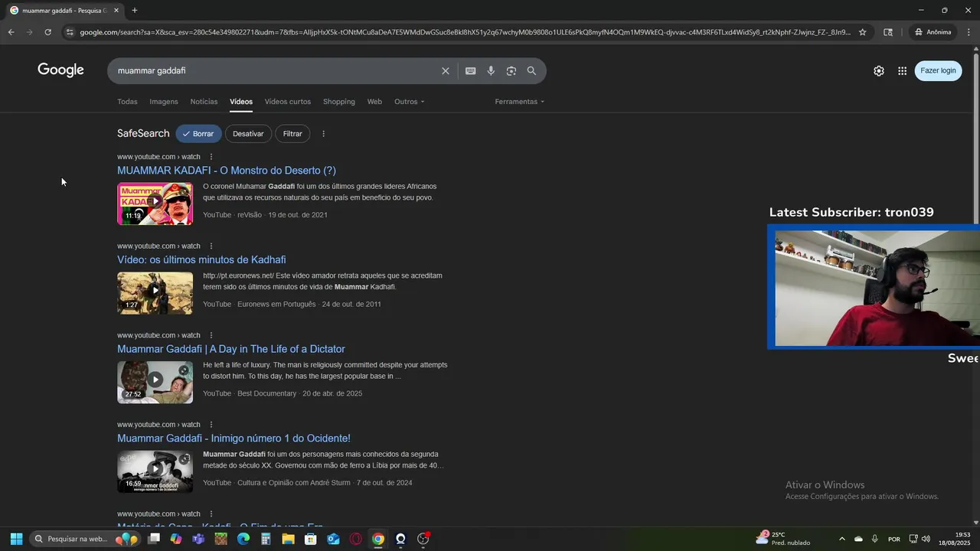
Task: Switch to the Shopping tab
Action: (x=339, y=102)
